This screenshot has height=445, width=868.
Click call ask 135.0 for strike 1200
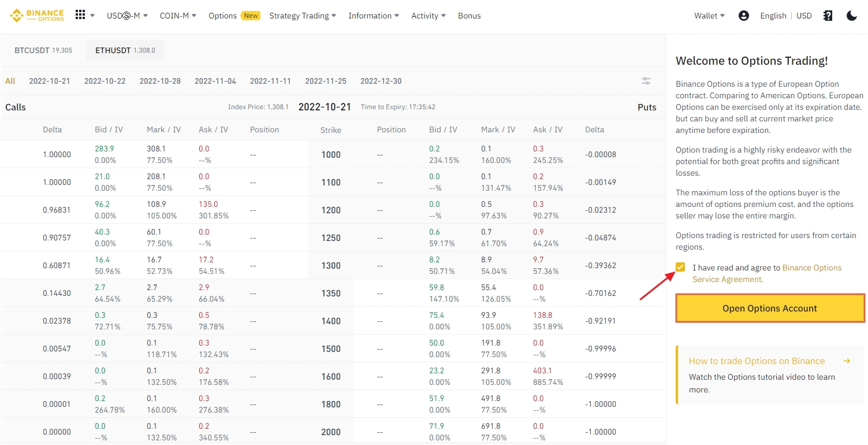(x=208, y=204)
